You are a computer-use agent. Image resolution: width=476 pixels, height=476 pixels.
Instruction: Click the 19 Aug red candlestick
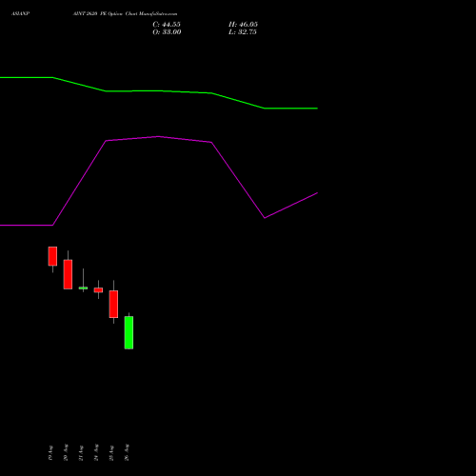52,256
